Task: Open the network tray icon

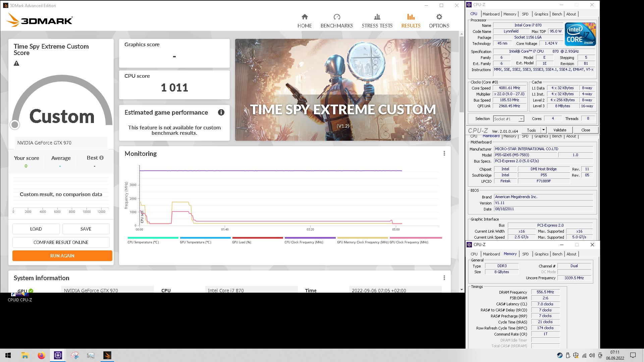Action: [584, 355]
